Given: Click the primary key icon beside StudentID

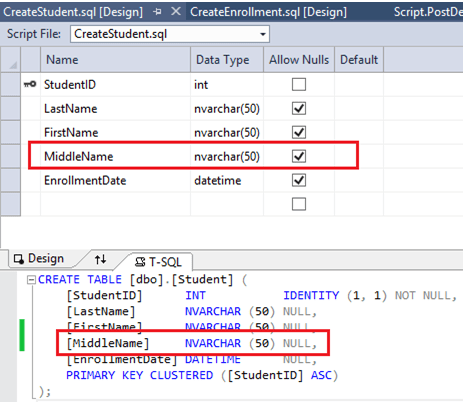Looking at the screenshot, I should 30,85.
